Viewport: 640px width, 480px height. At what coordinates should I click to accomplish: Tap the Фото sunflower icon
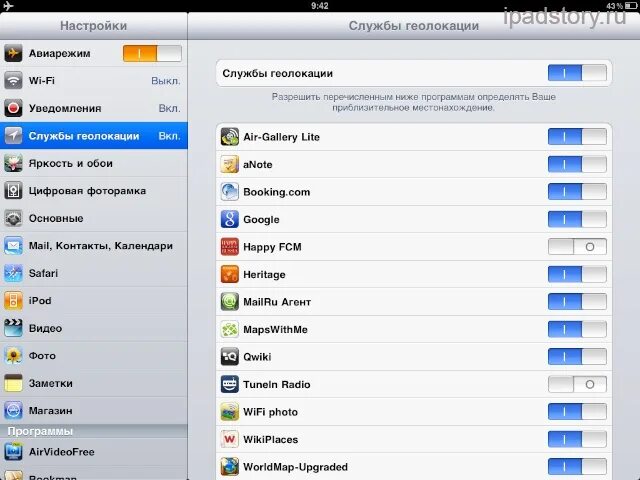pos(13,356)
